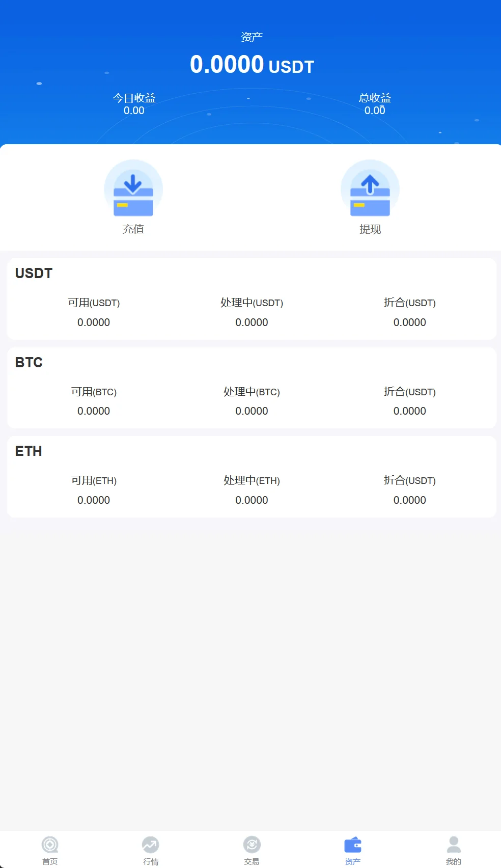Open the ETH asset card
501x868 pixels.
tap(252, 476)
